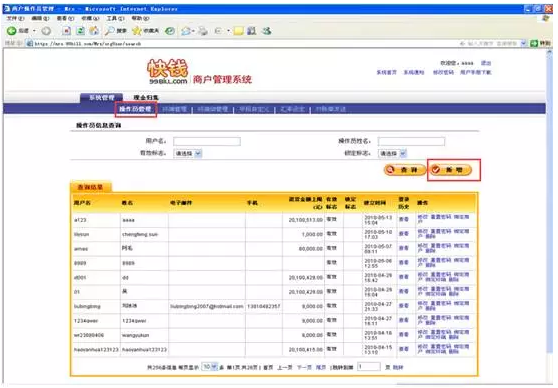Click the 跳转 jump link
Image resolution: width=558 pixels, height=388 pixels.
point(398,367)
